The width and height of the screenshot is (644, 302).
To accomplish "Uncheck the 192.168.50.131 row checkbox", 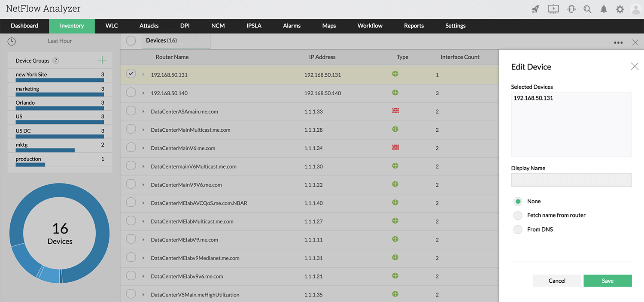I will coord(131,74).
